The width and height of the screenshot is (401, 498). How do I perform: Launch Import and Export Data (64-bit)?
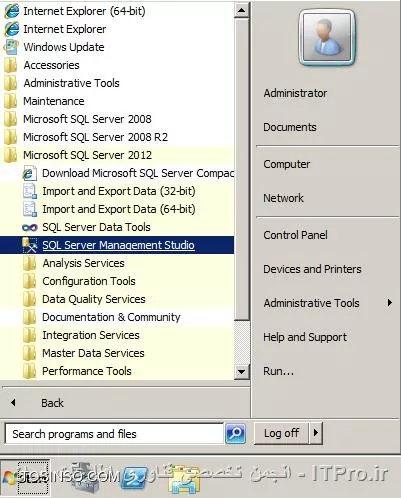[x=117, y=209]
